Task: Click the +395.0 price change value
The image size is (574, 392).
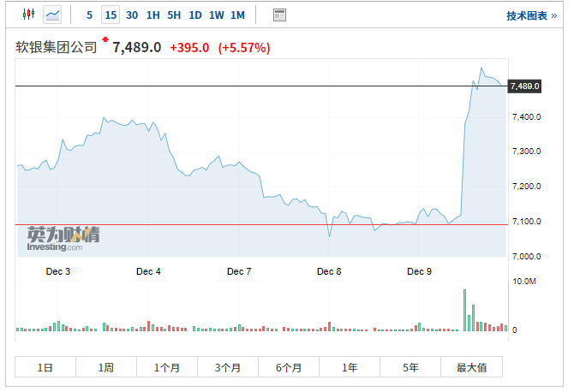Action: [189, 48]
